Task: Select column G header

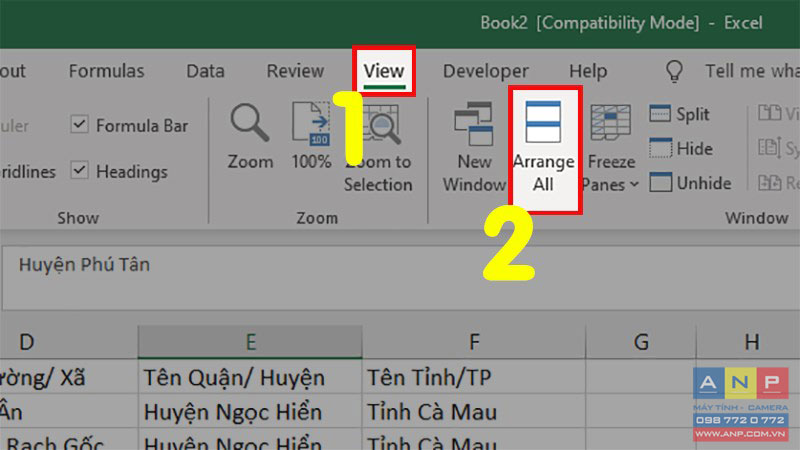Action: [641, 342]
